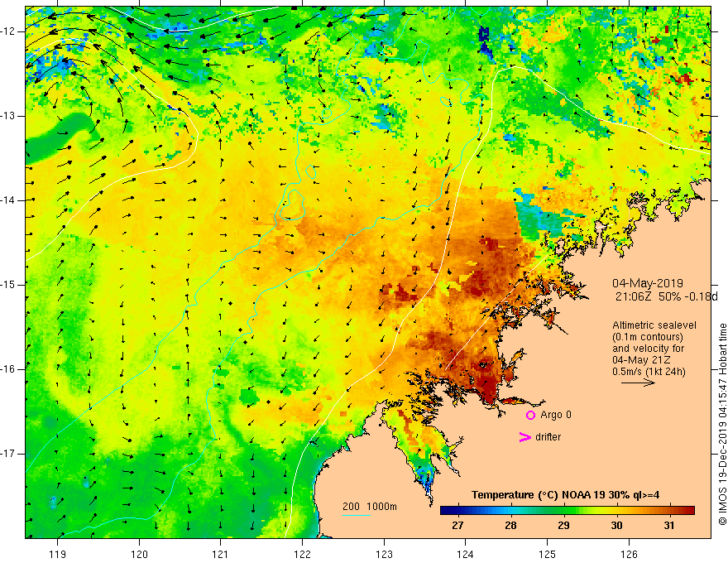Screen dimensions: 728x563
Task: Click the 04-May 21Z text
Action: click(641, 360)
